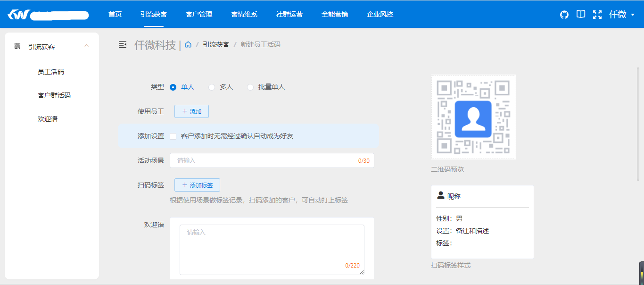Viewport: 644px width, 285px height.
Task: Click the 引流获客 breadcrumb link
Action: (216, 44)
